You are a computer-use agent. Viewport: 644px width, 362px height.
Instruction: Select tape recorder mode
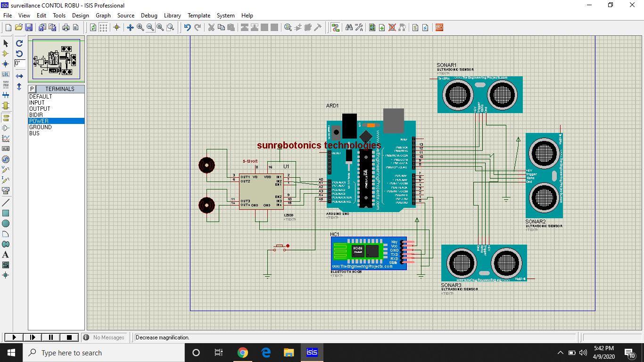pos(6,148)
